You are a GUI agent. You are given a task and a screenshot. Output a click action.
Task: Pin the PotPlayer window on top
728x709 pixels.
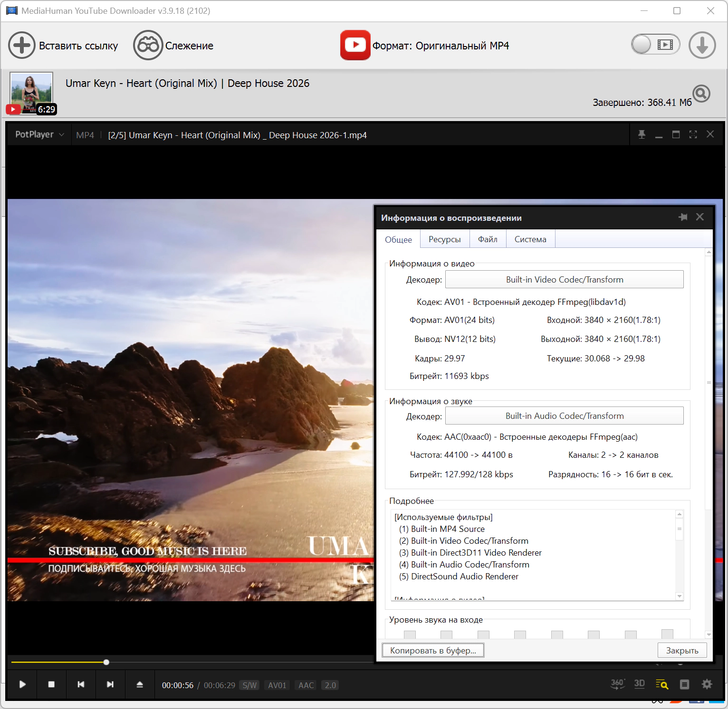642,135
